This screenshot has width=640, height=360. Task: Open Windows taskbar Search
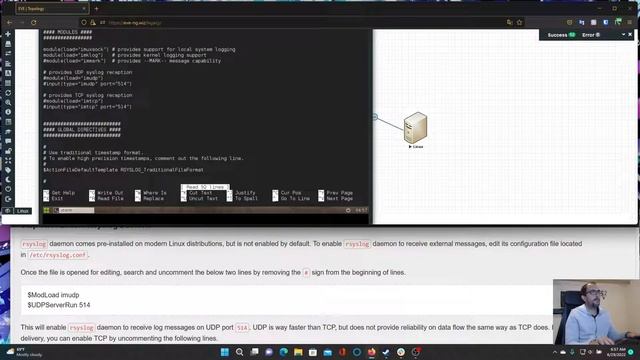pos(240,352)
